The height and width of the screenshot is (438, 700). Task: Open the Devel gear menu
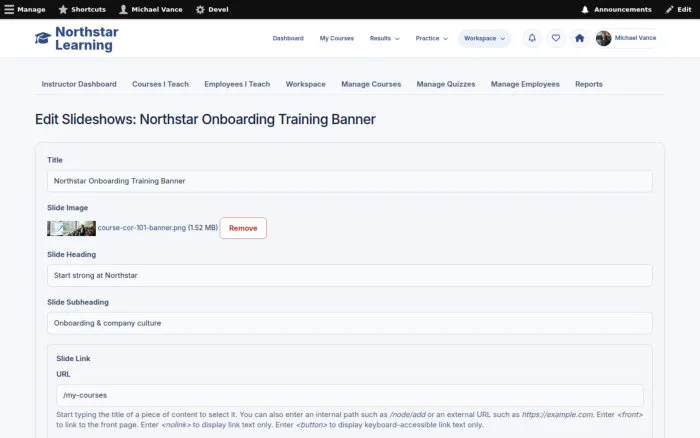coord(200,9)
